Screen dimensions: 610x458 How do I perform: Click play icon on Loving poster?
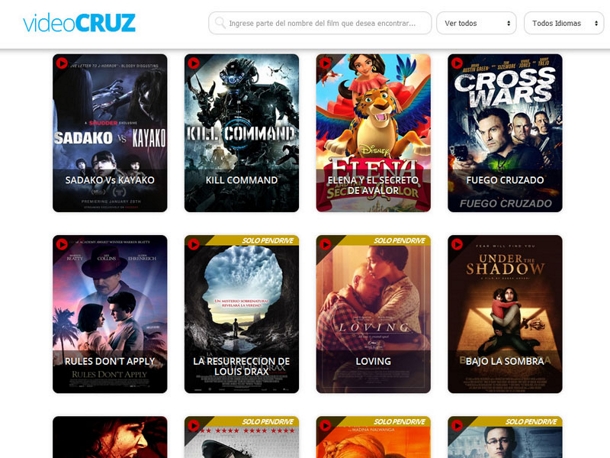326,244
